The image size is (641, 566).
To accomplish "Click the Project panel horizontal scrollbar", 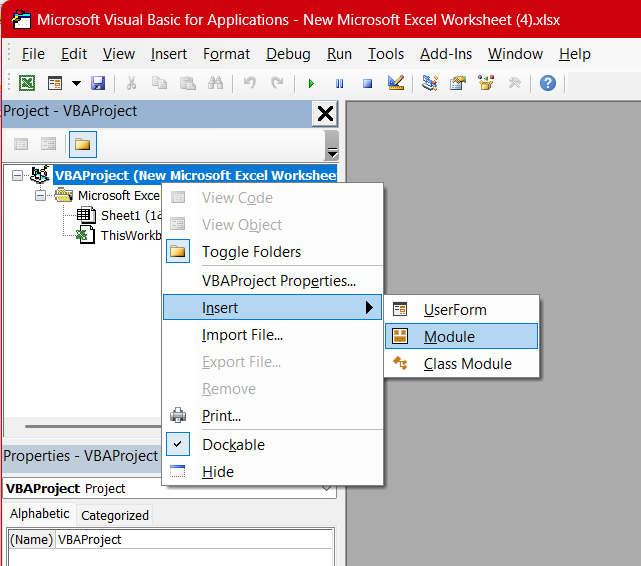I will (x=92, y=426).
